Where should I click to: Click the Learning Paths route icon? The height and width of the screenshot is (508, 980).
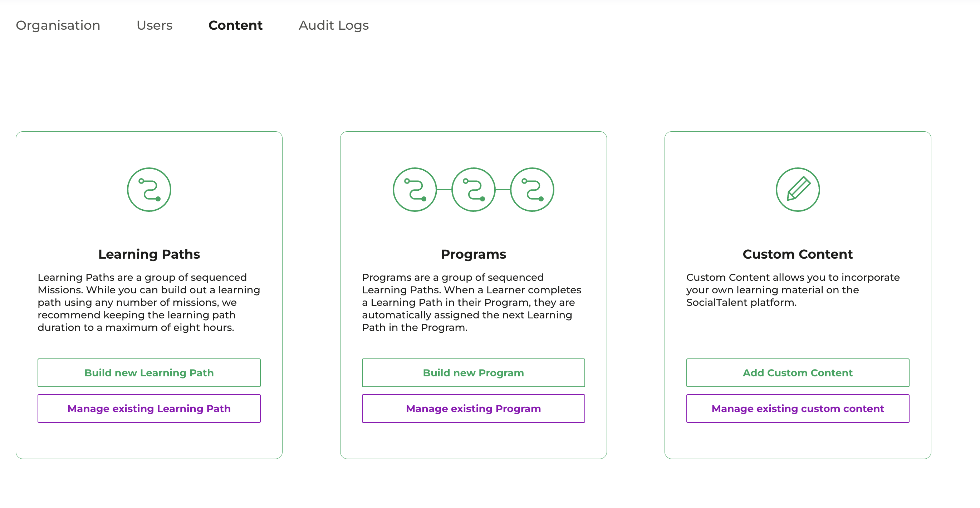click(149, 190)
